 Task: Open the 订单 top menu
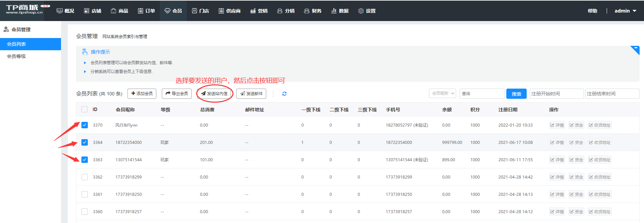(147, 11)
